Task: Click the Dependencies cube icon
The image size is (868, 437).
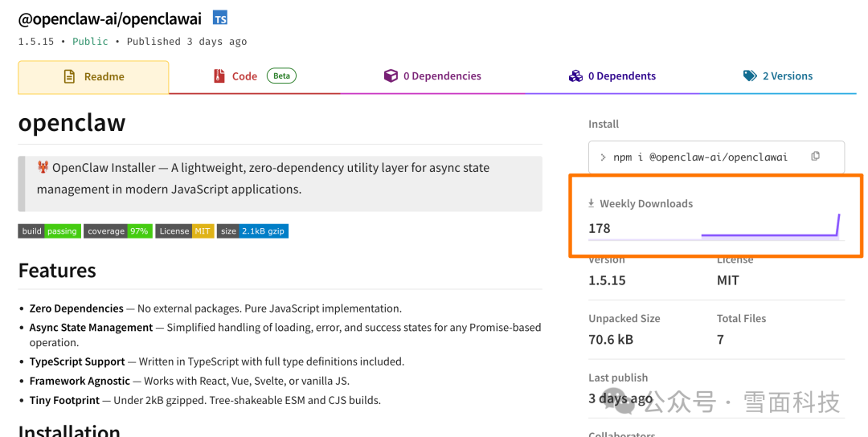Action: 391,76
